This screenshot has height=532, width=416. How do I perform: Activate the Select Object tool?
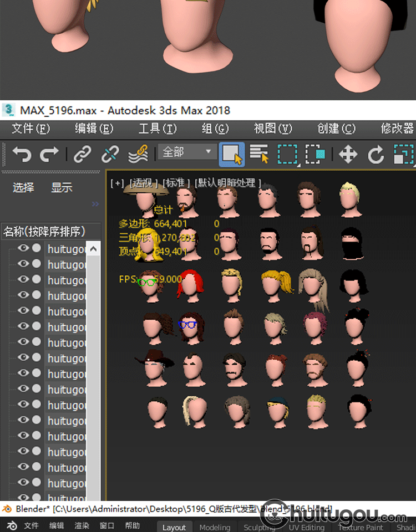(232, 155)
